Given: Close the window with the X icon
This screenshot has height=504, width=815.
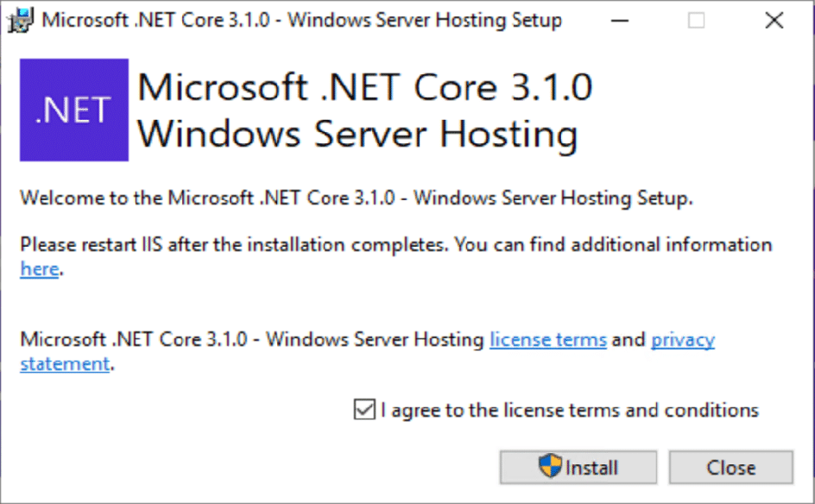Looking at the screenshot, I should pos(774,21).
